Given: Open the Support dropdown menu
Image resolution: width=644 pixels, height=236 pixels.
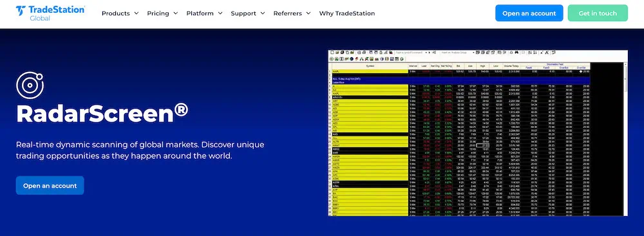Looking at the screenshot, I should (x=248, y=13).
